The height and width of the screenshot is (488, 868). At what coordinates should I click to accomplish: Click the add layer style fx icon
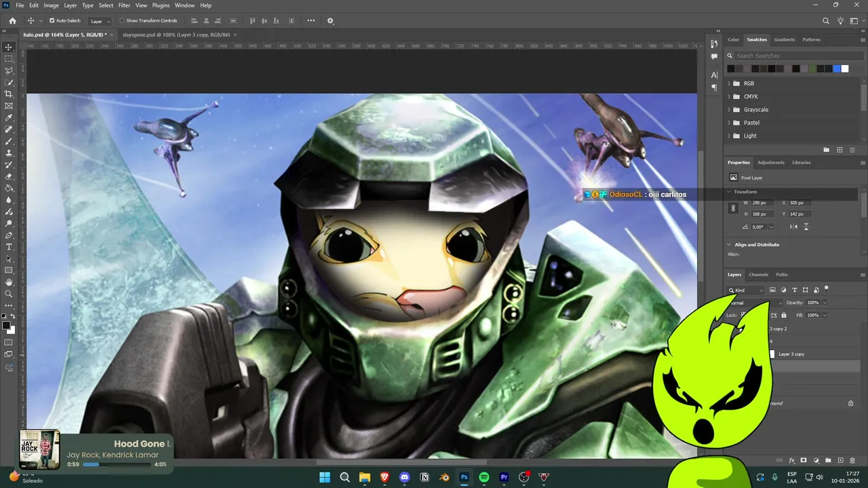pos(791,461)
